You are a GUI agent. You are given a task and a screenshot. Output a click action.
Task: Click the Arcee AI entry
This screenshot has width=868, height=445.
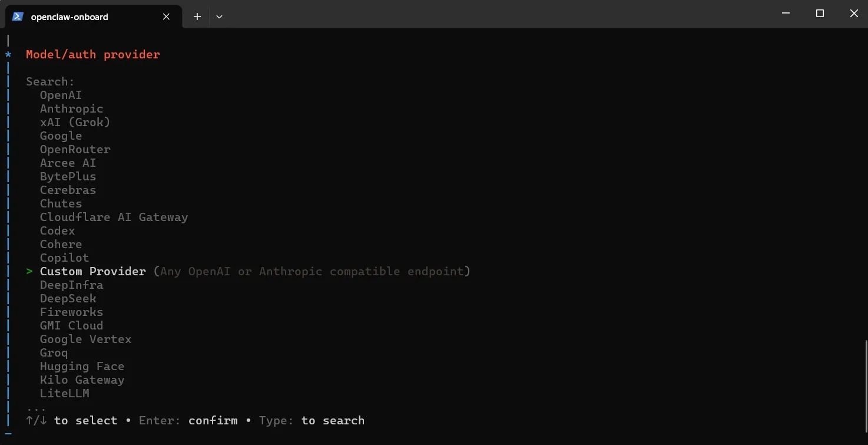tap(68, 163)
